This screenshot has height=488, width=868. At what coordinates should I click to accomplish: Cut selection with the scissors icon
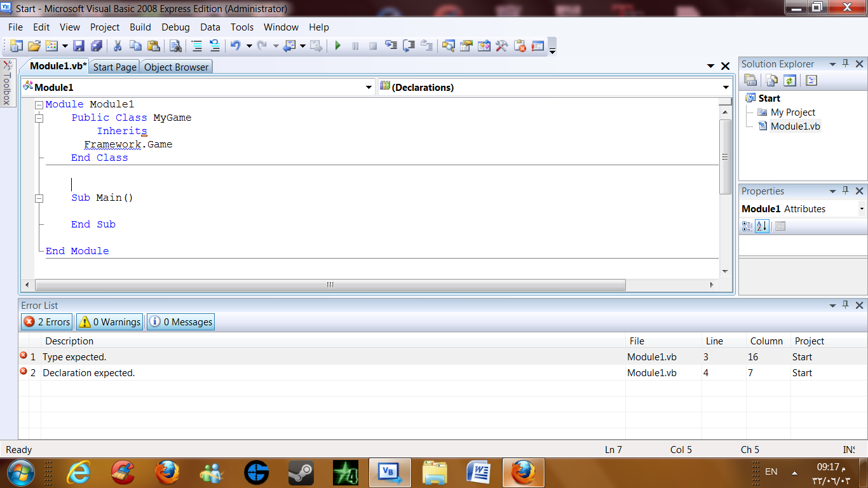tap(118, 46)
